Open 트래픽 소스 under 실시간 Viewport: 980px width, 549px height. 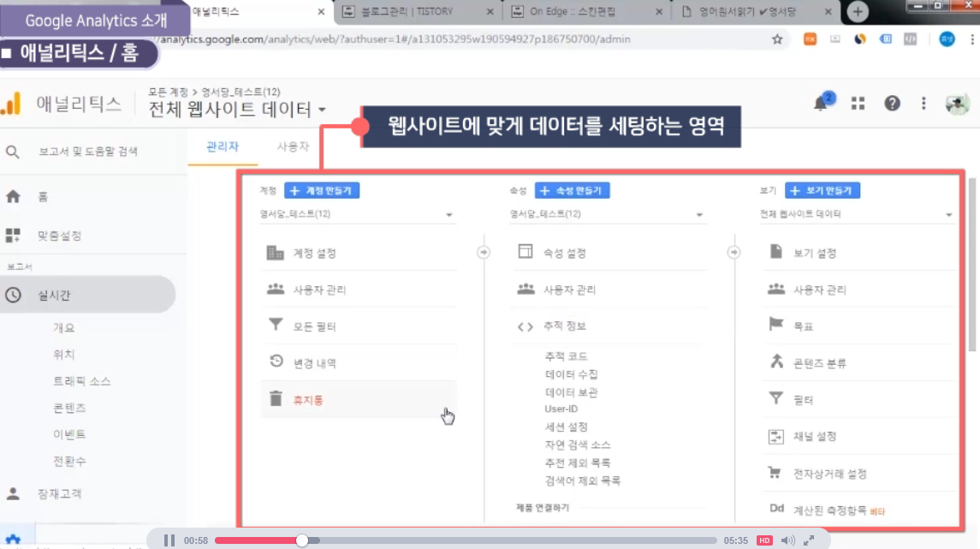click(x=82, y=381)
